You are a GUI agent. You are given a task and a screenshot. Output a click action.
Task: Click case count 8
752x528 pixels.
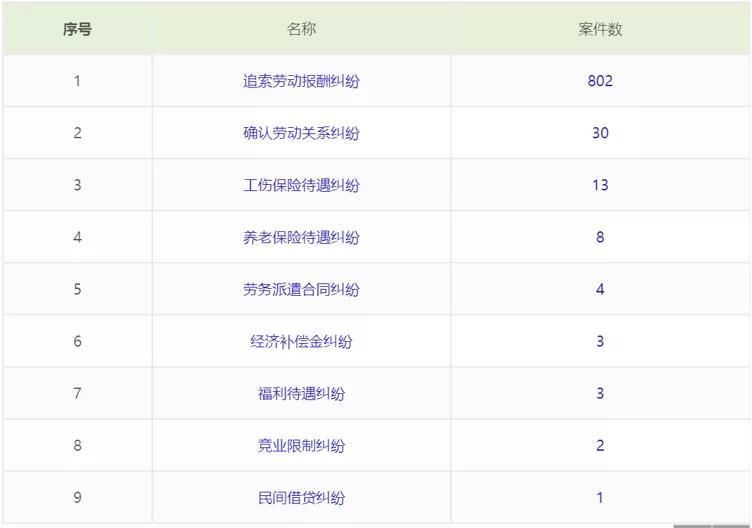pyautogui.click(x=600, y=237)
